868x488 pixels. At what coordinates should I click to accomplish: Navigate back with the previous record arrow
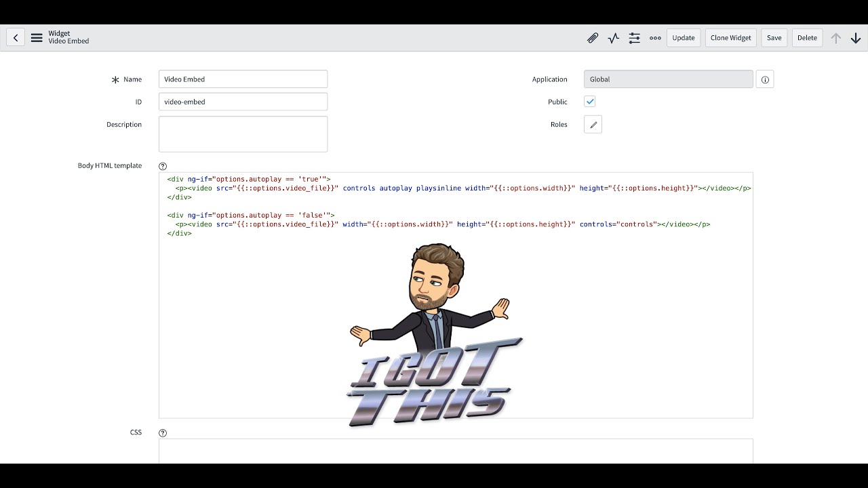click(15, 37)
